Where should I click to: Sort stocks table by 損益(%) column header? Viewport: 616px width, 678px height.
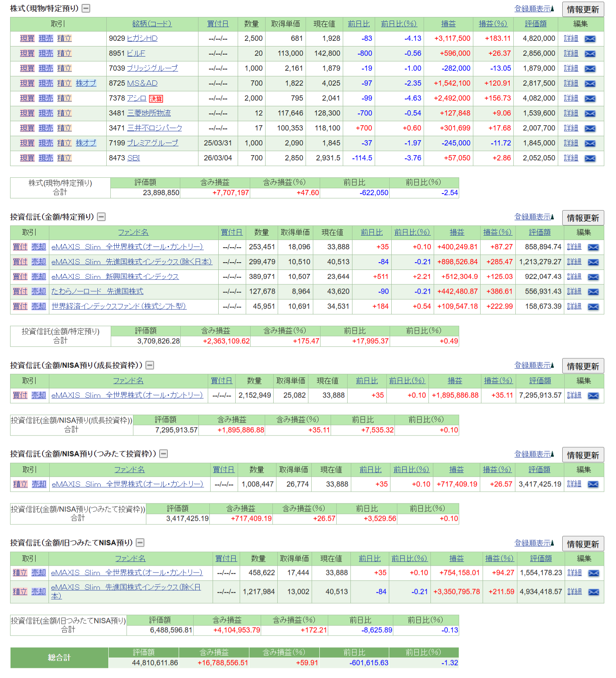tap(492, 24)
